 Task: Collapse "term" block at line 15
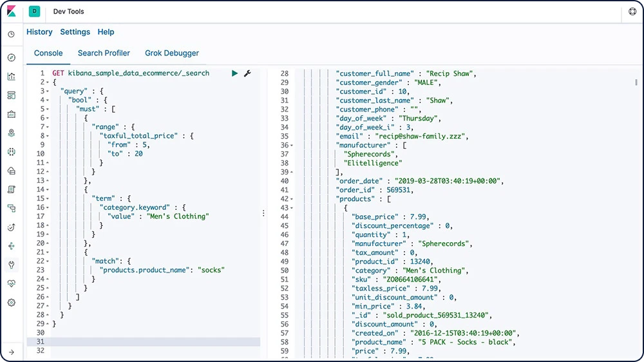pos(47,198)
